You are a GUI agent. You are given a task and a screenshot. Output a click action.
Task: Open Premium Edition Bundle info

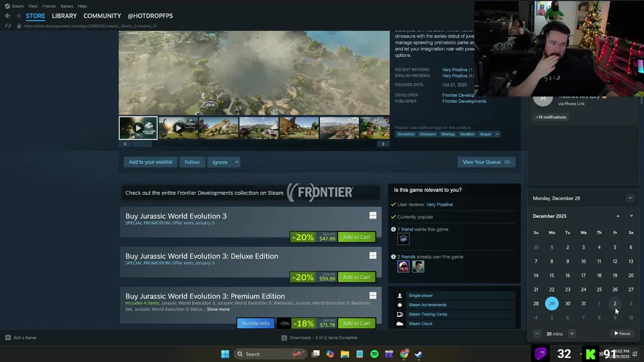[256, 323]
